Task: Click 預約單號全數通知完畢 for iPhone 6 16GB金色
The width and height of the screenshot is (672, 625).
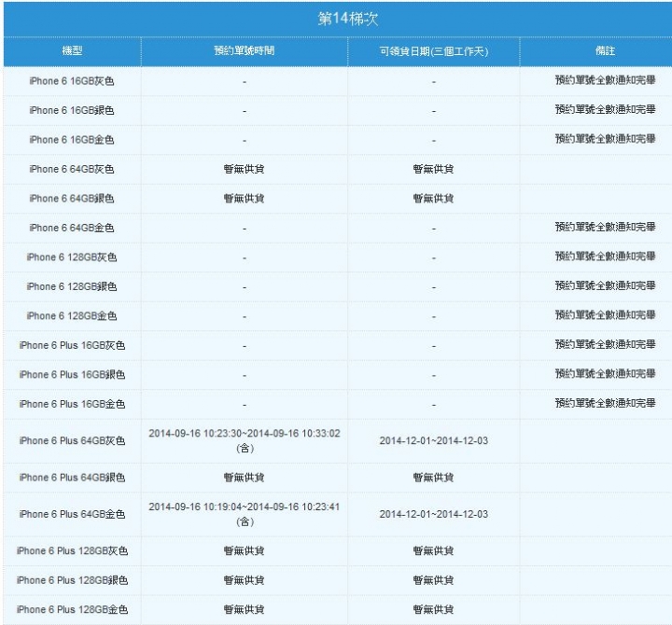Action: (605, 138)
